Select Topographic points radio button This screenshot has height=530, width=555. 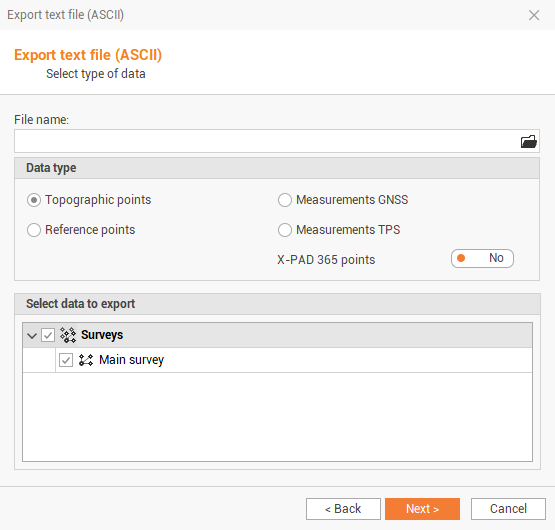point(34,200)
